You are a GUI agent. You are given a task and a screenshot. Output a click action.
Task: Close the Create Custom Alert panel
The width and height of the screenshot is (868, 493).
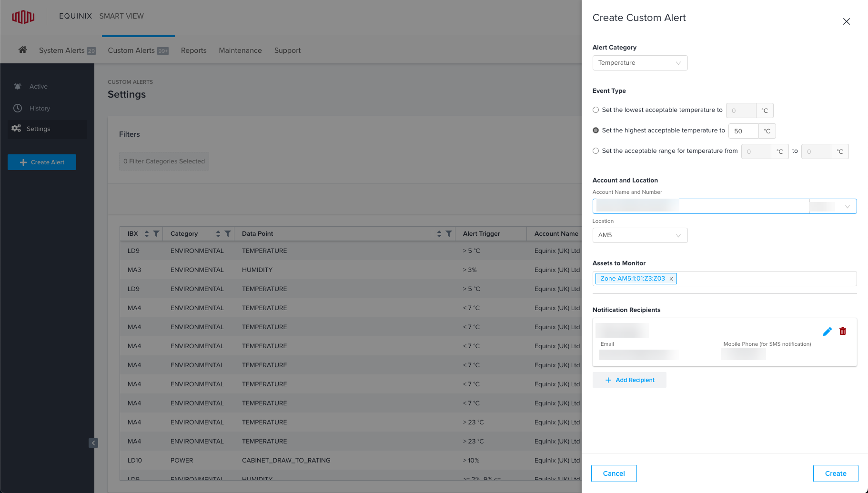pos(847,21)
